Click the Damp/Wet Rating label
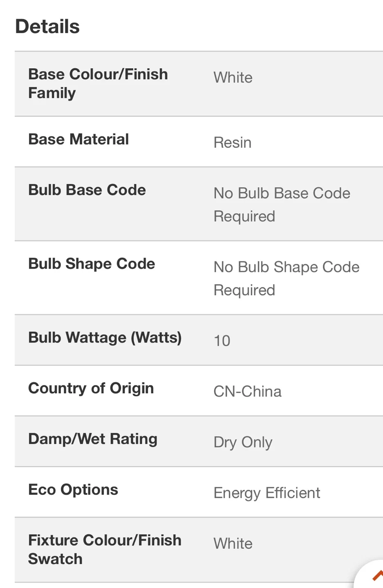Viewport: 383px width, 588px height. [93, 439]
